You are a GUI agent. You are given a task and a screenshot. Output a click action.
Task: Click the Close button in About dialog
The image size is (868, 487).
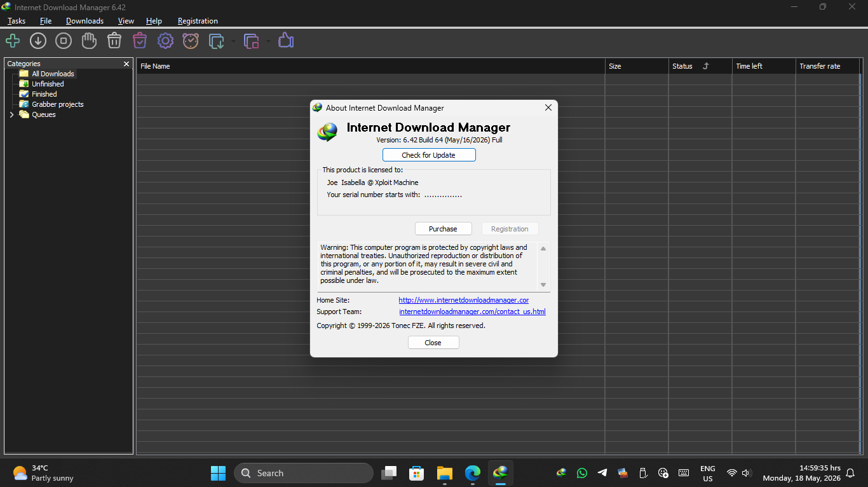[x=433, y=343]
